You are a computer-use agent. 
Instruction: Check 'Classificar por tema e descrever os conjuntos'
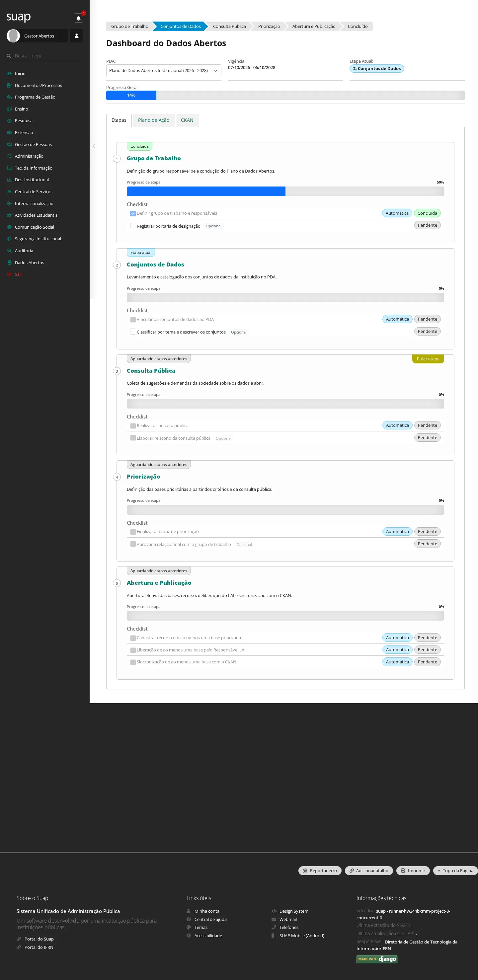pyautogui.click(x=133, y=332)
